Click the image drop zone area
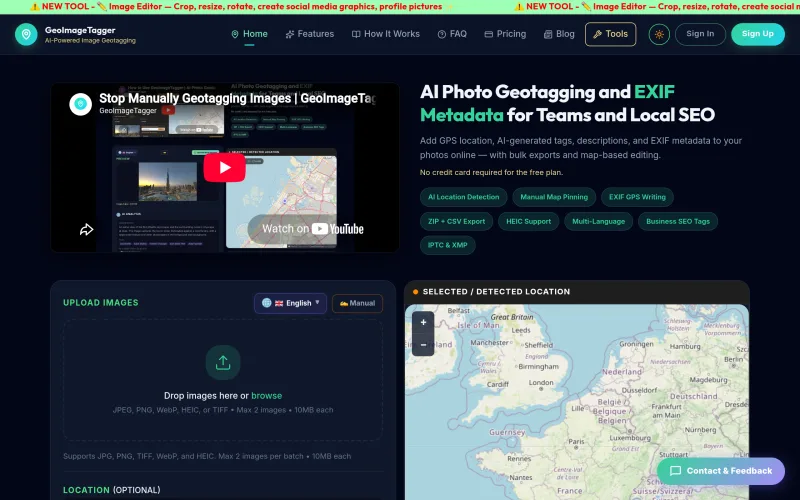The height and width of the screenshot is (500, 800). pyautogui.click(x=223, y=380)
